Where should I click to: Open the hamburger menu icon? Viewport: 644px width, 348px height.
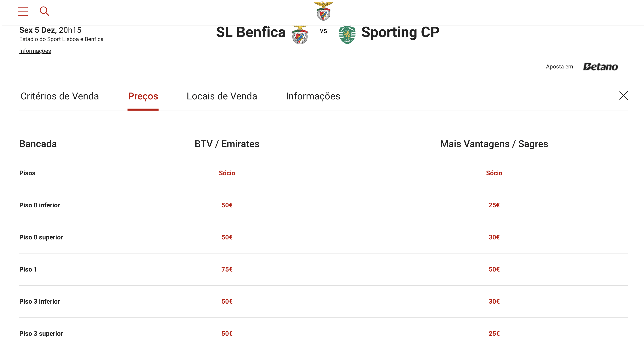coord(23,11)
